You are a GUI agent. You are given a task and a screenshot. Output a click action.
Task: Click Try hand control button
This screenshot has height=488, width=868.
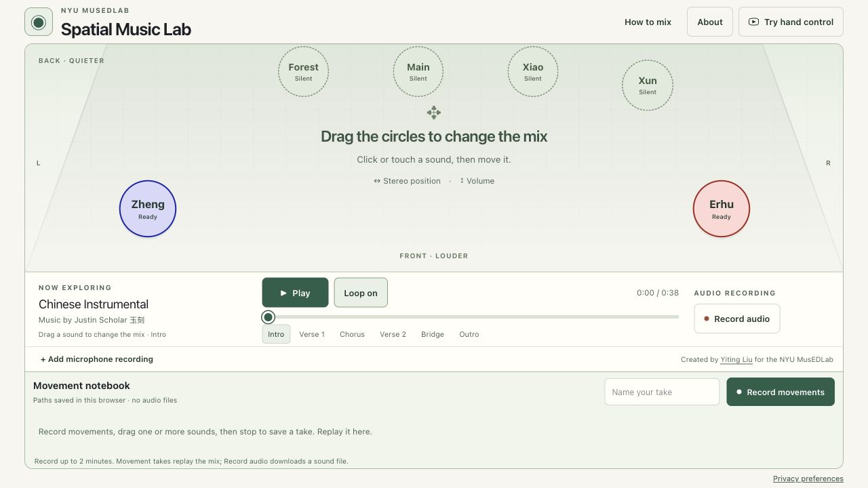(791, 22)
